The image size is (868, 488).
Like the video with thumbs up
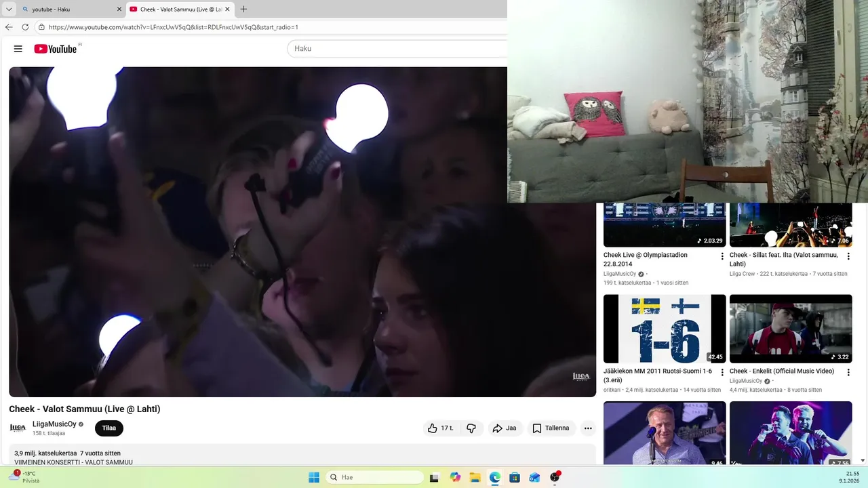(440, 428)
